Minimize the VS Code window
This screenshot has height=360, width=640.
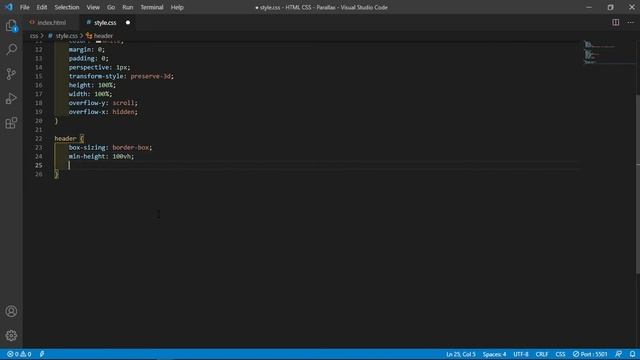point(589,7)
